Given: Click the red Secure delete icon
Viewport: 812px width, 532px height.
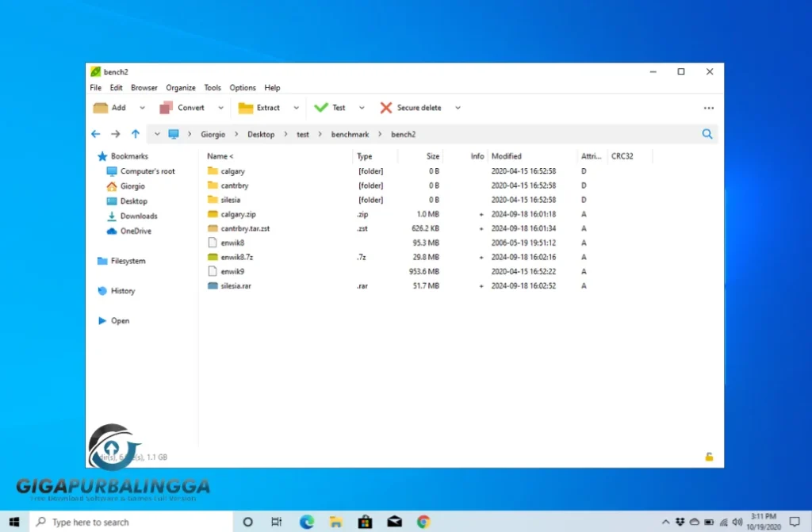Looking at the screenshot, I should (x=386, y=108).
